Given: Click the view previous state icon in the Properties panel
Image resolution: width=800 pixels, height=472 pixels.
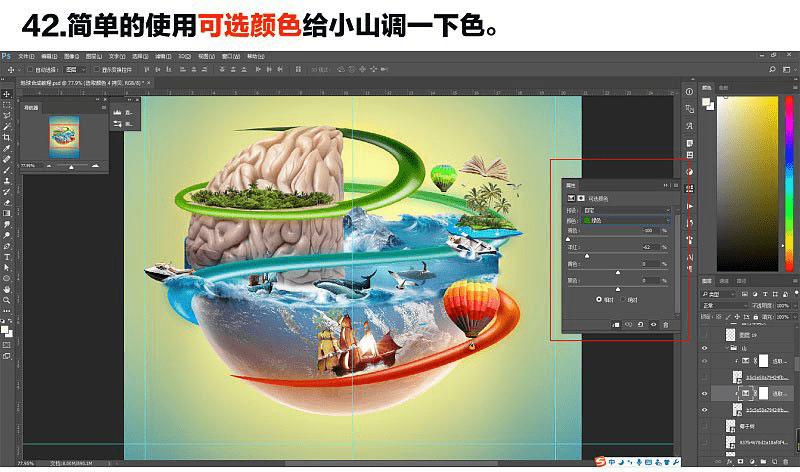Looking at the screenshot, I should click(629, 325).
